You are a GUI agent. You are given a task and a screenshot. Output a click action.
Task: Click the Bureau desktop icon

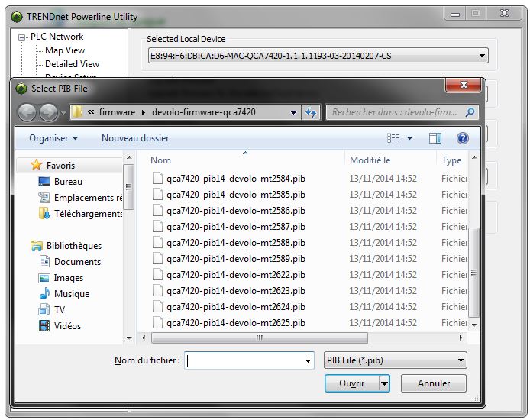tap(44, 182)
